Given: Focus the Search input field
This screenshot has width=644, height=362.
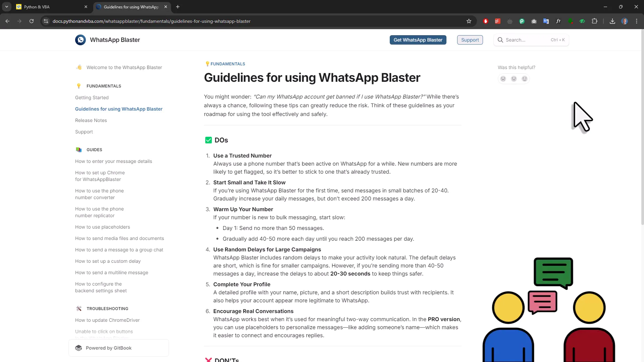Looking at the screenshot, I should (x=531, y=40).
